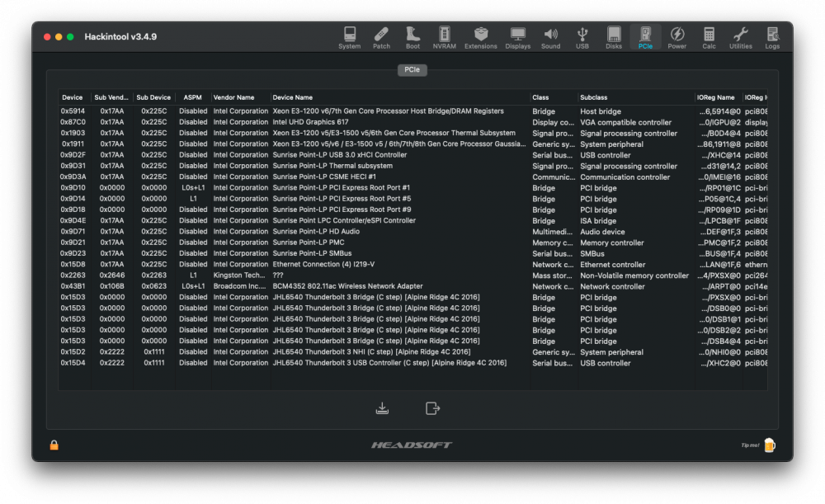Show the Logs section
The image size is (825, 504).
click(772, 38)
